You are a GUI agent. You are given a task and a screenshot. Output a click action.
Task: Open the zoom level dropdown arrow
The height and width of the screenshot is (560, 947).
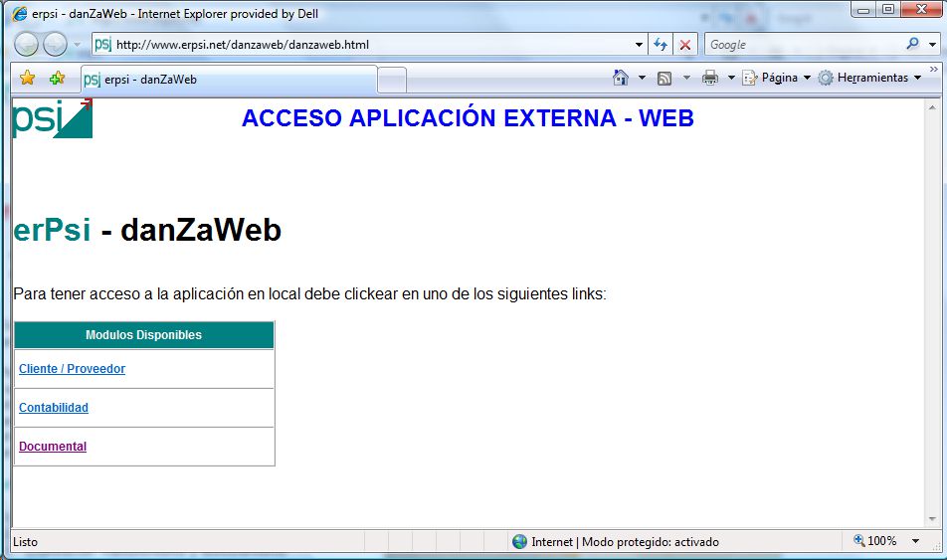(x=915, y=541)
